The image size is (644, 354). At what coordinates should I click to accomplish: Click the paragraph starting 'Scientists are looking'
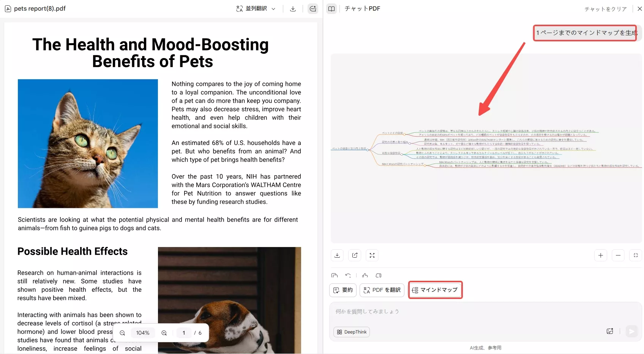[158, 224]
